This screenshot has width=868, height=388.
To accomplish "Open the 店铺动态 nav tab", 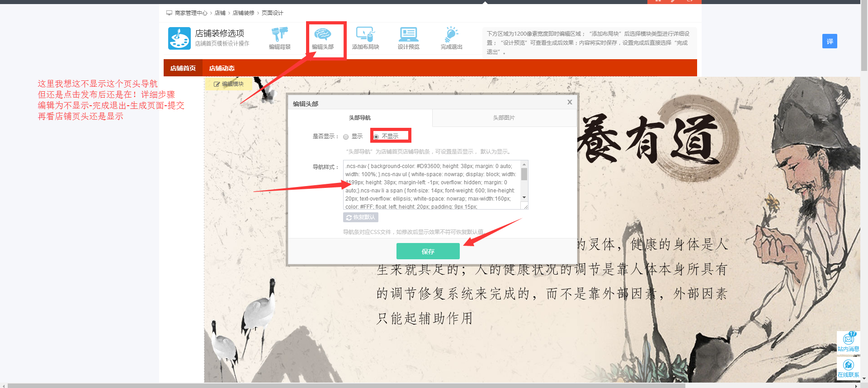I will click(222, 68).
